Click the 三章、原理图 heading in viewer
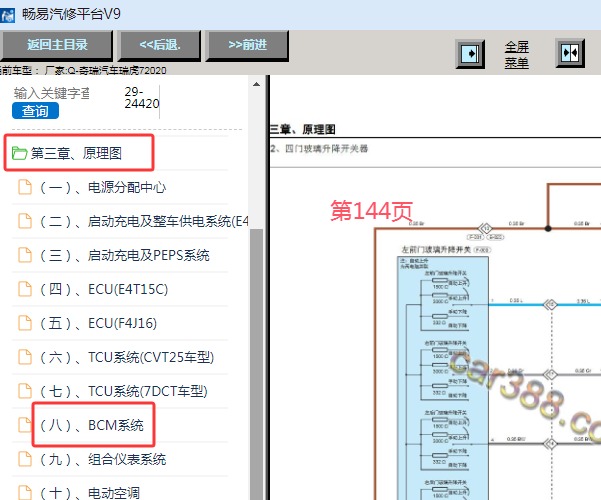Screen dimensions: 601x500 click(302, 130)
